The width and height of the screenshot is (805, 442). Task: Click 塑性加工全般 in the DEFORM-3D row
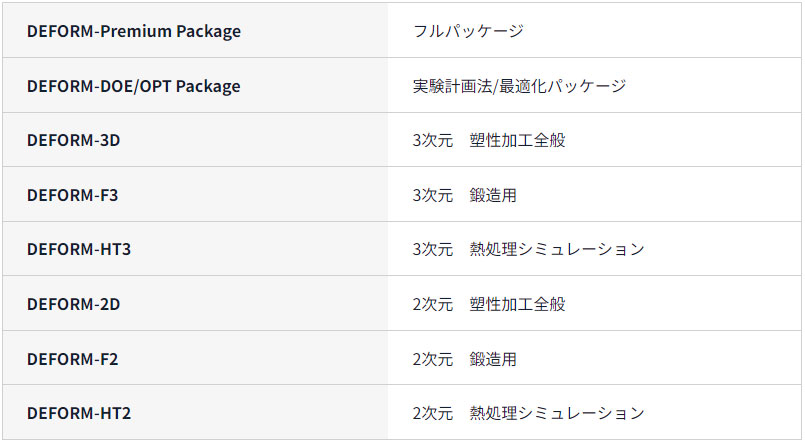click(x=517, y=140)
